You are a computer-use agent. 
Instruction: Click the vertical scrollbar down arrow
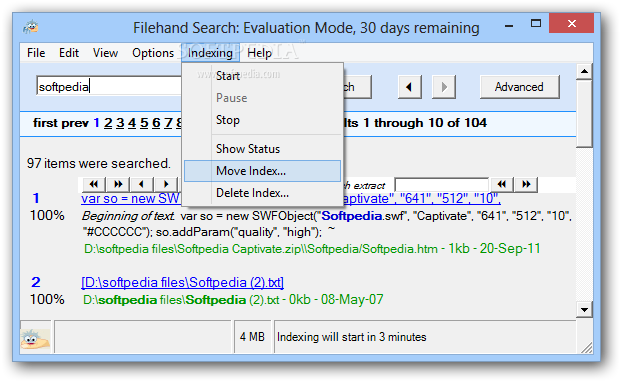tap(584, 310)
